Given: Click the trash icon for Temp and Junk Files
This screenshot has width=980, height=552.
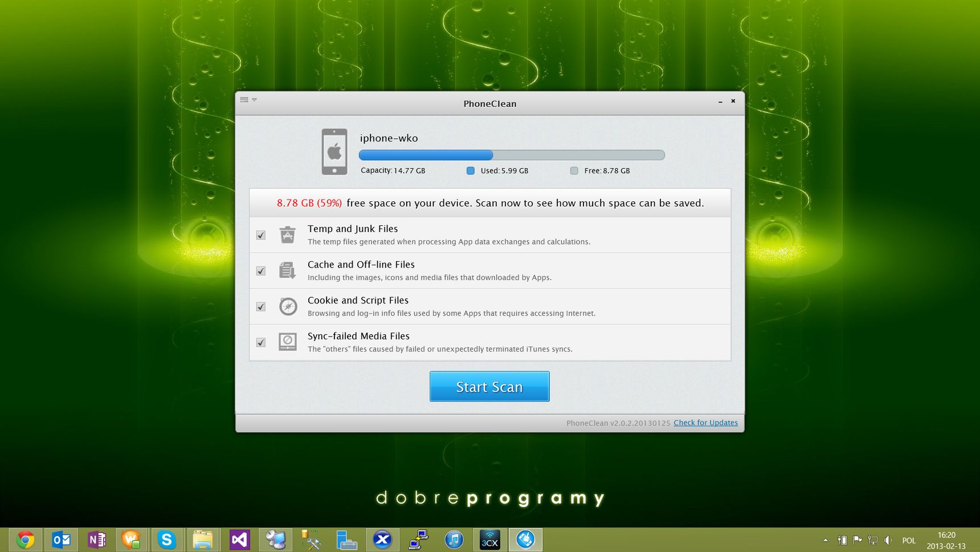Looking at the screenshot, I should (x=288, y=234).
